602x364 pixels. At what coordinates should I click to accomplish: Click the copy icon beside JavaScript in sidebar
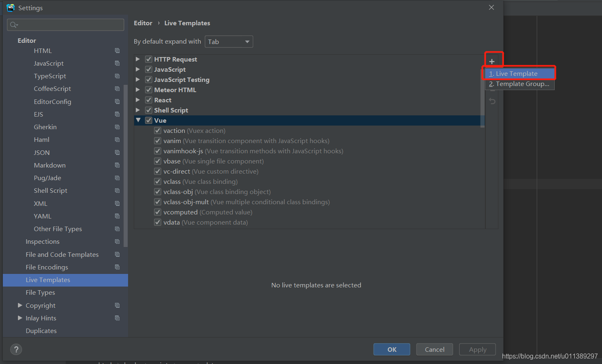(x=117, y=63)
